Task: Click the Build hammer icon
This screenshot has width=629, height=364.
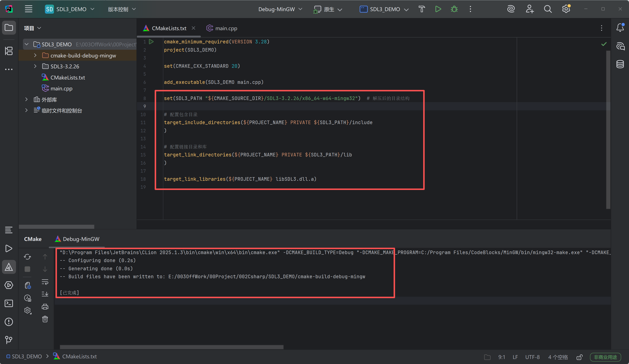Action: click(x=422, y=9)
